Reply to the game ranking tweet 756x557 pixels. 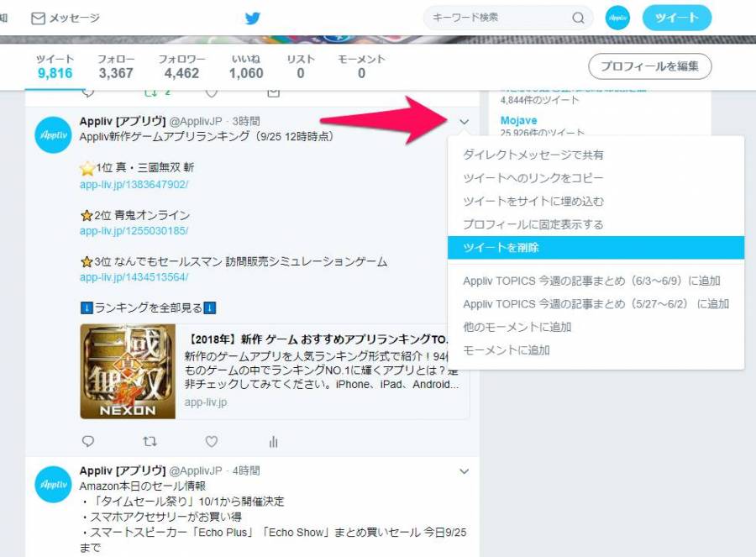pos(87,441)
